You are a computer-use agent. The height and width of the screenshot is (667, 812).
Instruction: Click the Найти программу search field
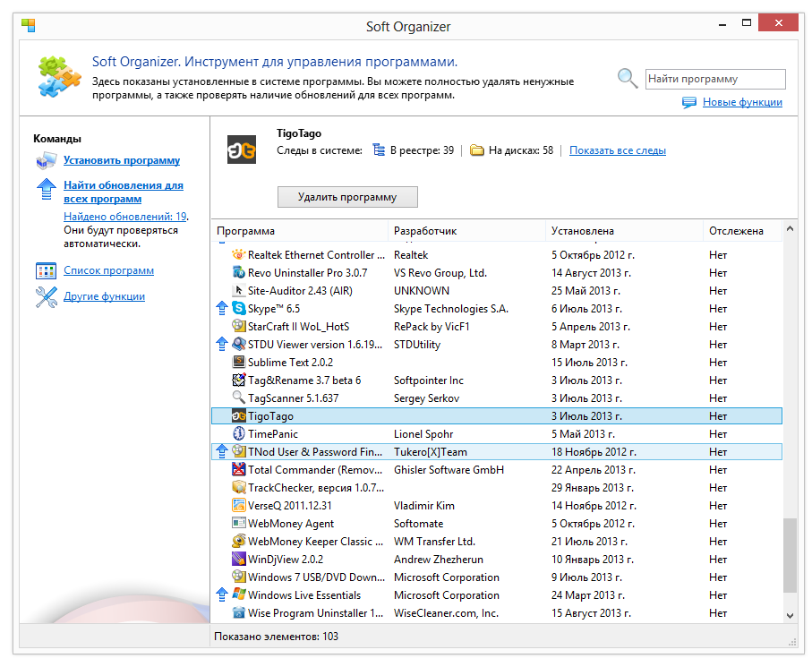[x=715, y=79]
